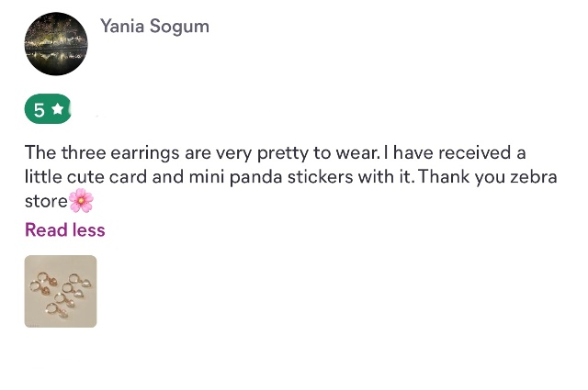This screenshot has width=588, height=390.
Task: Click the first name "Yania"
Action: (x=123, y=26)
